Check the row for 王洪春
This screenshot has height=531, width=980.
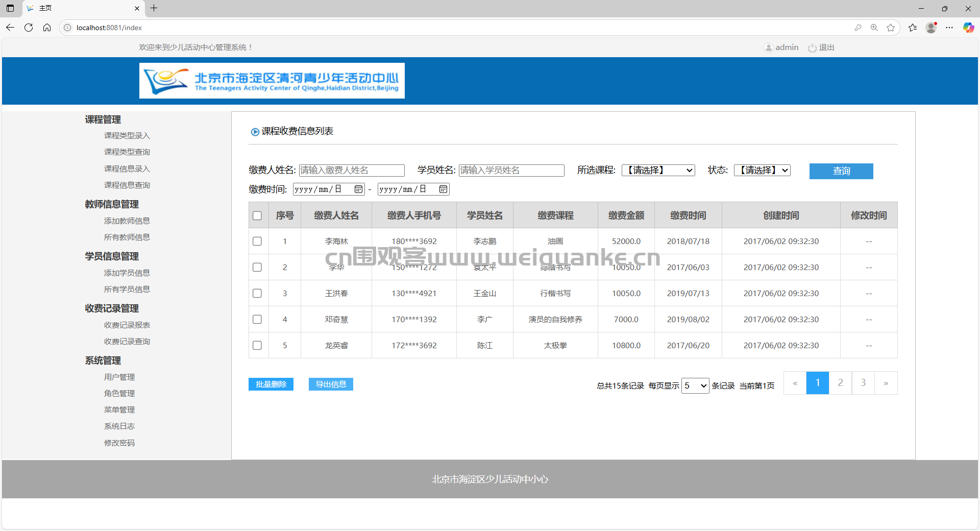(x=257, y=293)
